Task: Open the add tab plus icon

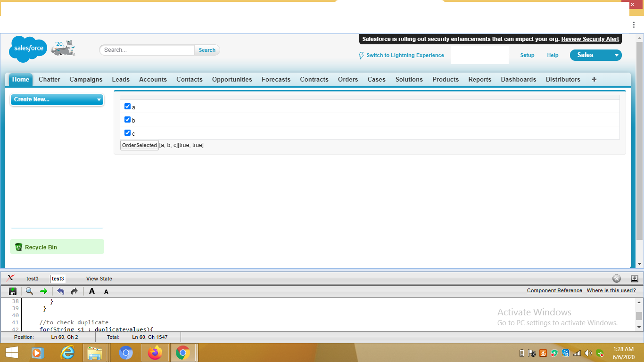Action: pos(594,79)
